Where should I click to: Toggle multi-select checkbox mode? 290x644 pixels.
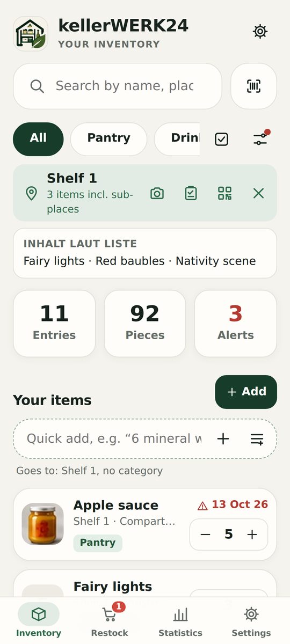(x=221, y=139)
